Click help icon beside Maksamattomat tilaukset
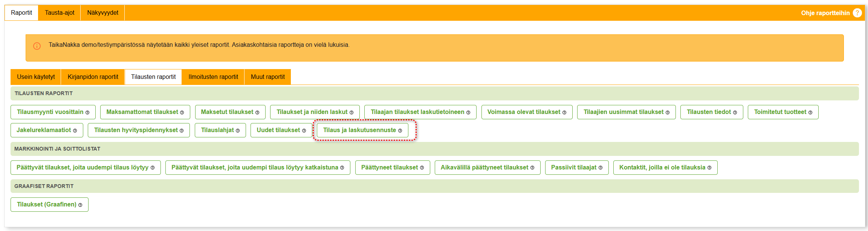868x231 pixels. coord(182,112)
